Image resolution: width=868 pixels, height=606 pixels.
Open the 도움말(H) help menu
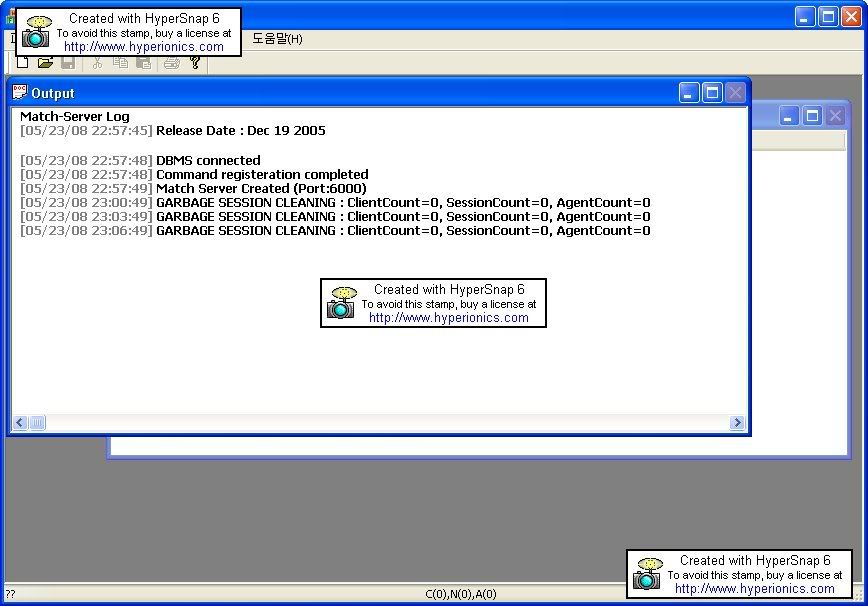tap(277, 39)
